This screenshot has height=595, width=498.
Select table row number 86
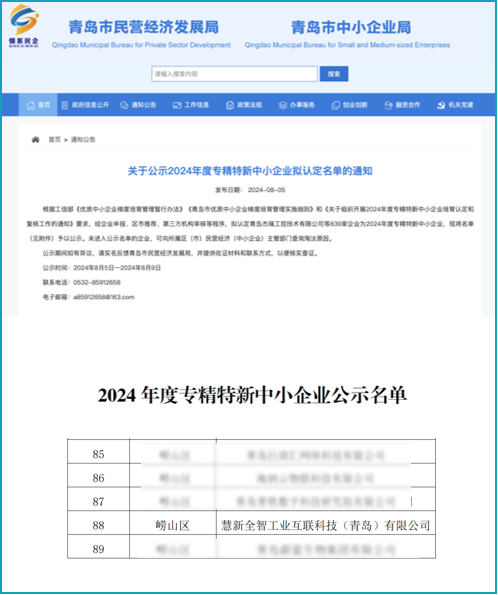98,477
